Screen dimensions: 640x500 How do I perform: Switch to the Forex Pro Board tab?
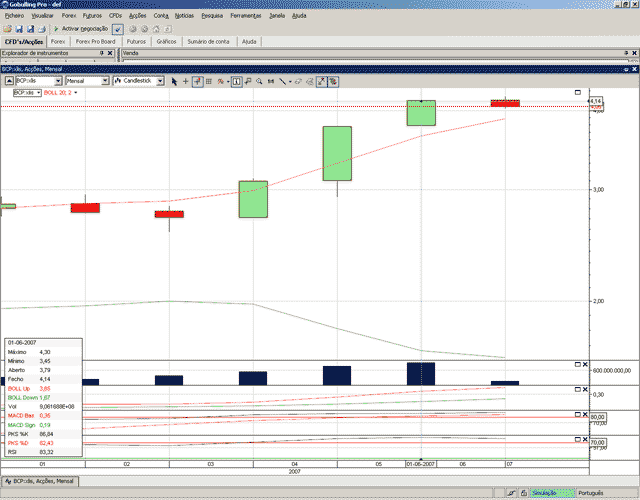coord(96,42)
